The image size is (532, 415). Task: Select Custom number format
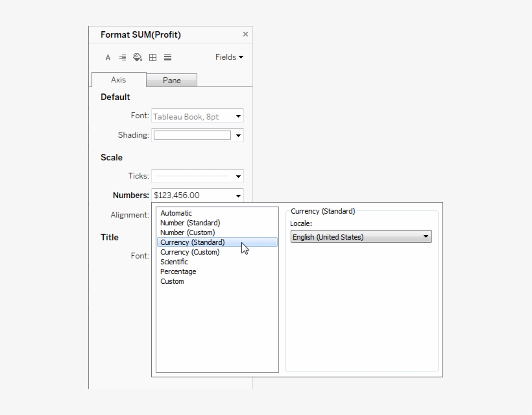(x=217, y=281)
